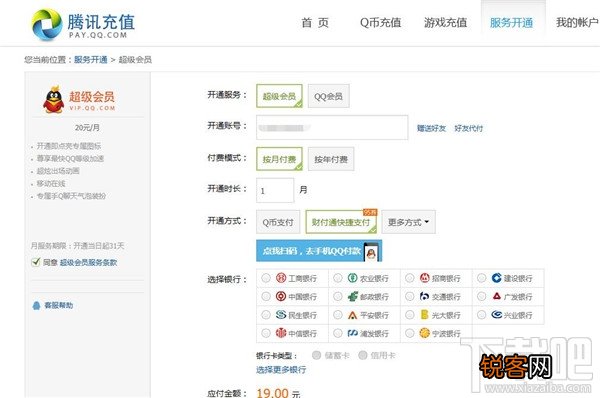Viewport: 600px width, 398px height.
Task: Click the Tencent Pay logo
Action: [83, 24]
